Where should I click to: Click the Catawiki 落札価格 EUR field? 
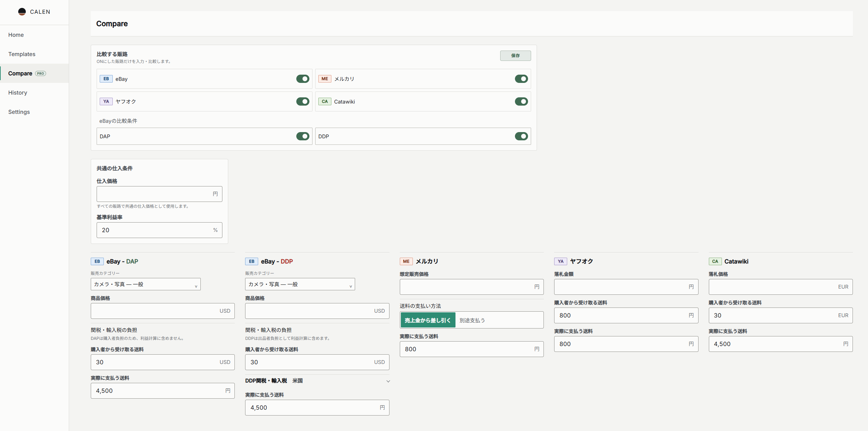[780, 287]
